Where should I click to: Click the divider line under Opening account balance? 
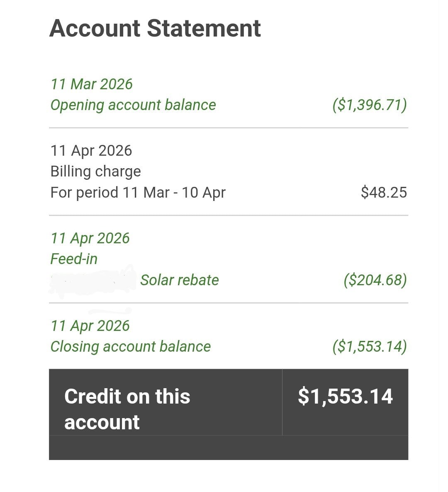pos(228,128)
